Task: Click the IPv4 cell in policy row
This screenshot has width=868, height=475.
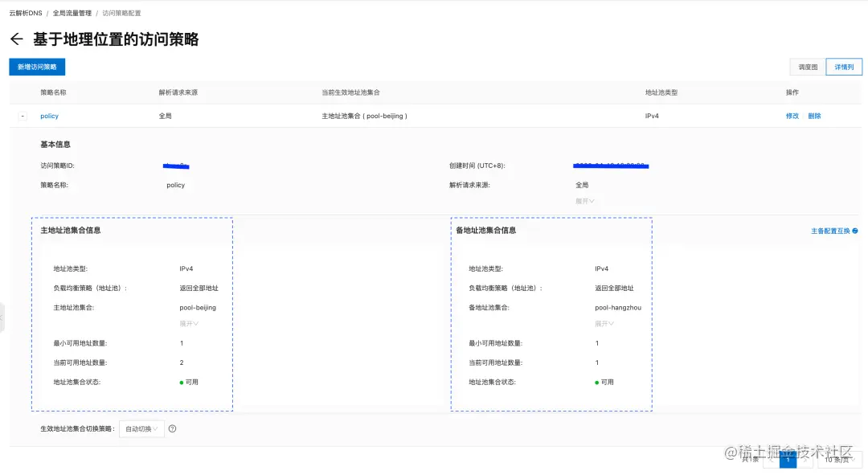Action: tap(652, 117)
